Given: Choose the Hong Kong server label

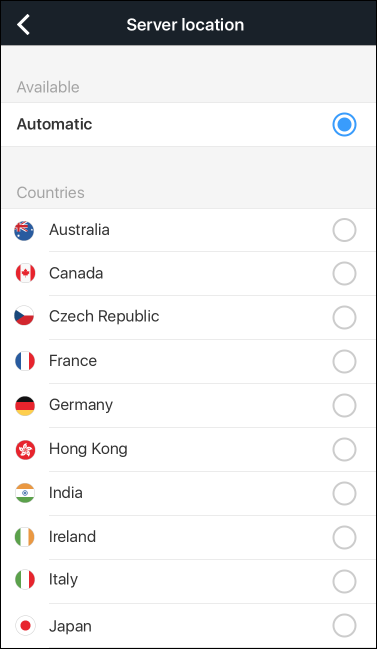Looking at the screenshot, I should (x=88, y=449).
